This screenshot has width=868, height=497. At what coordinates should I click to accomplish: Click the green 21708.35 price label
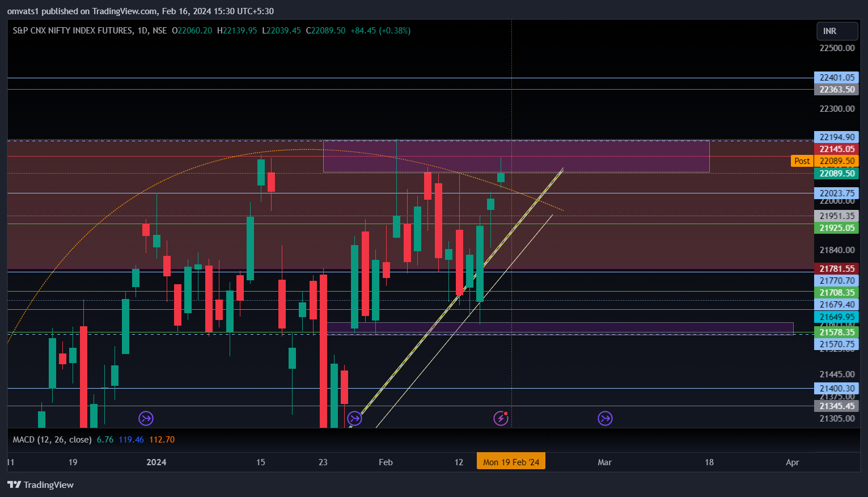point(836,293)
